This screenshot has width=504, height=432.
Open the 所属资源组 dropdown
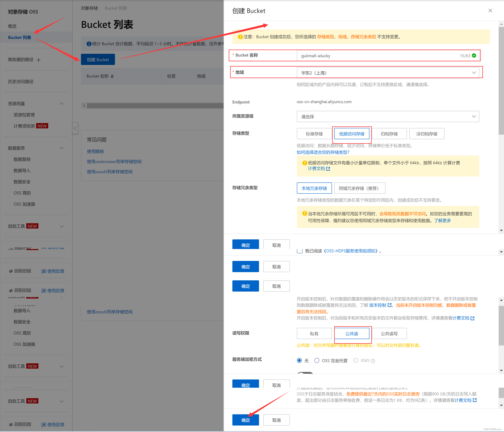(388, 117)
